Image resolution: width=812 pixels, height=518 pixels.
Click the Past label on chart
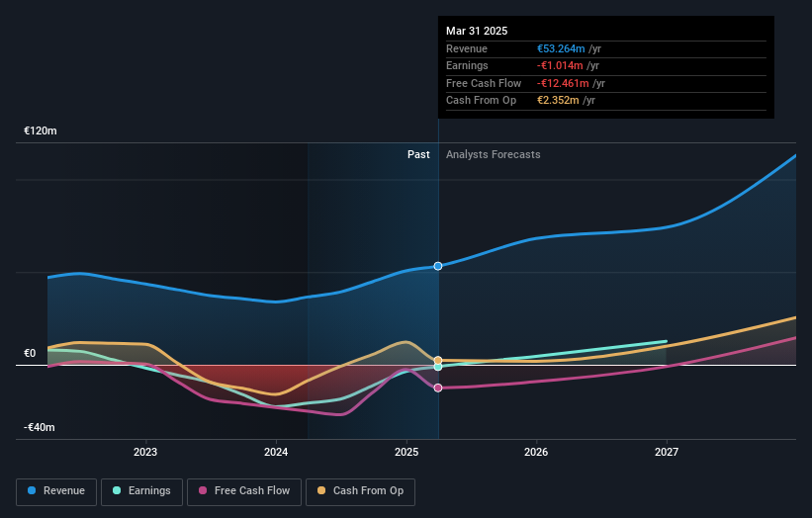click(x=418, y=155)
